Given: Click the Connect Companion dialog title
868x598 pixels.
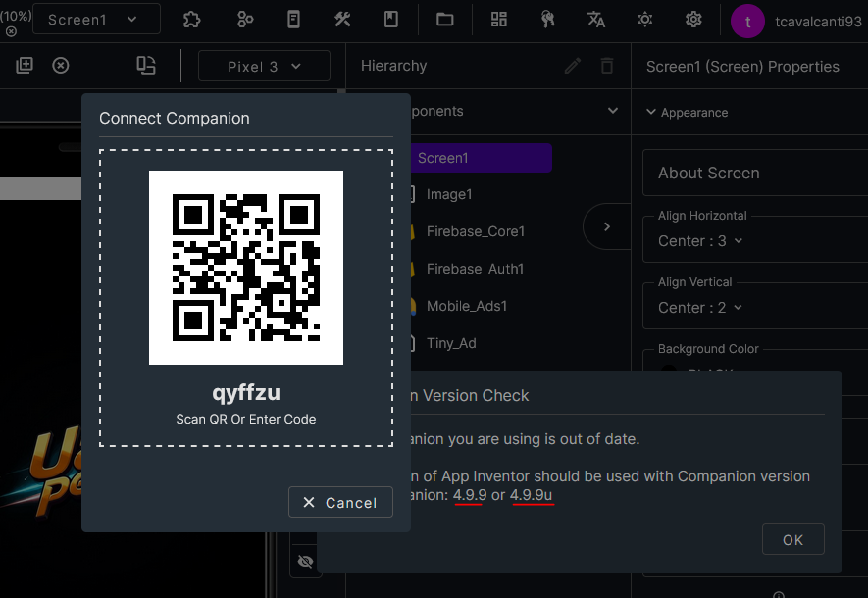Looking at the screenshot, I should pyautogui.click(x=175, y=118).
